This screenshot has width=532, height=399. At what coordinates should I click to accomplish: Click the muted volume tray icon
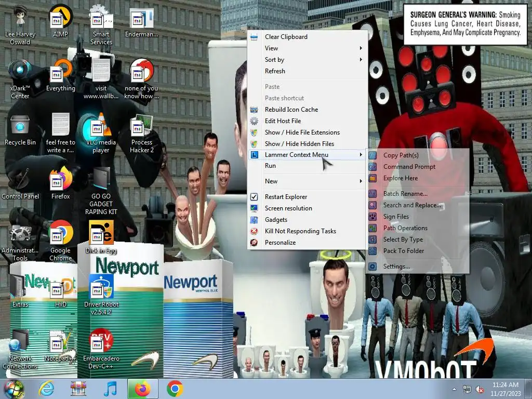coord(480,390)
